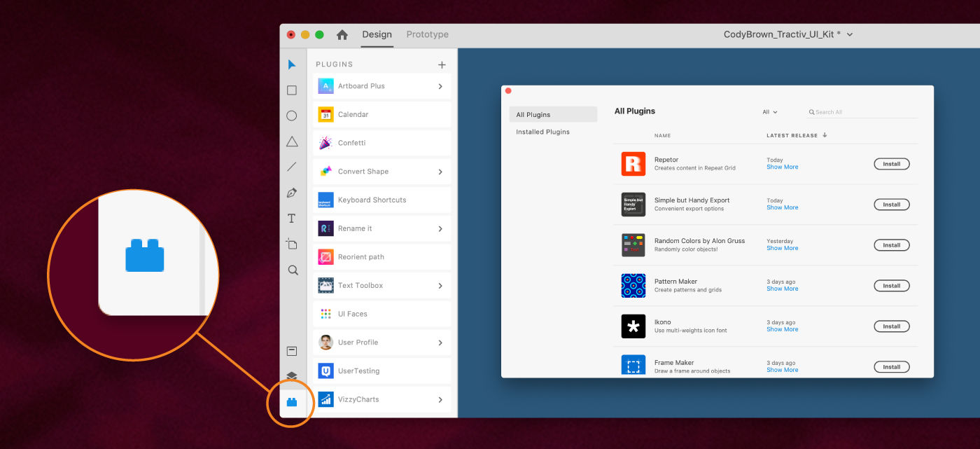This screenshot has height=449, width=980.
Task: Click the Search All field
Action: point(840,111)
